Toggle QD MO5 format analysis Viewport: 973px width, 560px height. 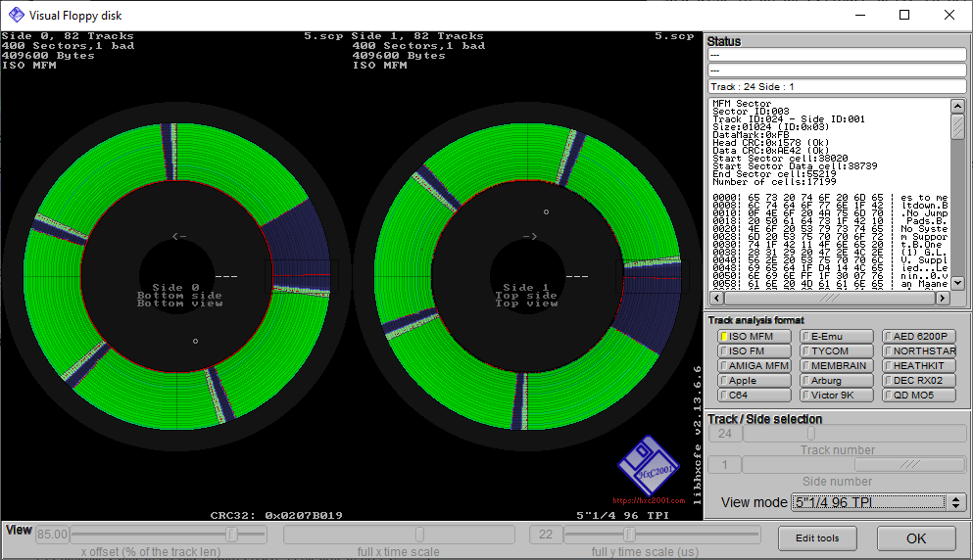919,396
